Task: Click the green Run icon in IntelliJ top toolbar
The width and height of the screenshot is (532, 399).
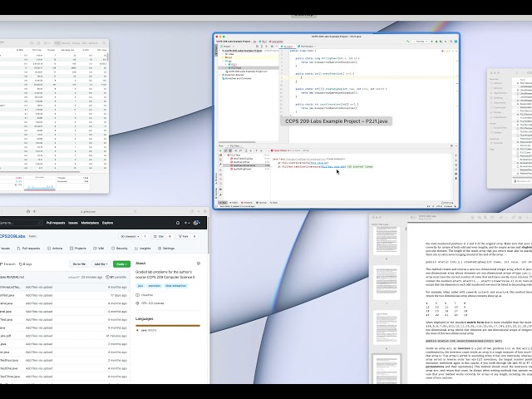Action: pyautogui.click(x=431, y=42)
